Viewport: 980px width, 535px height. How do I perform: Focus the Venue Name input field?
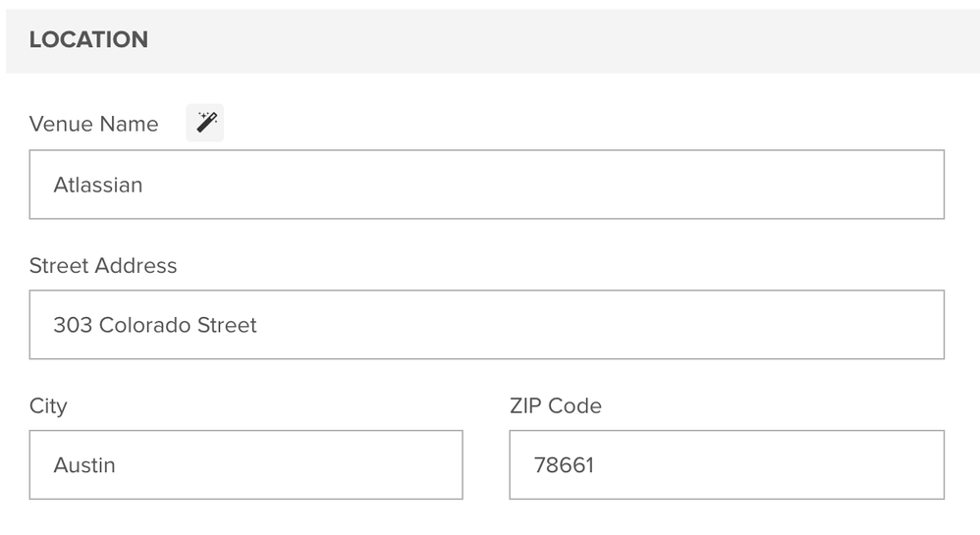pos(487,185)
